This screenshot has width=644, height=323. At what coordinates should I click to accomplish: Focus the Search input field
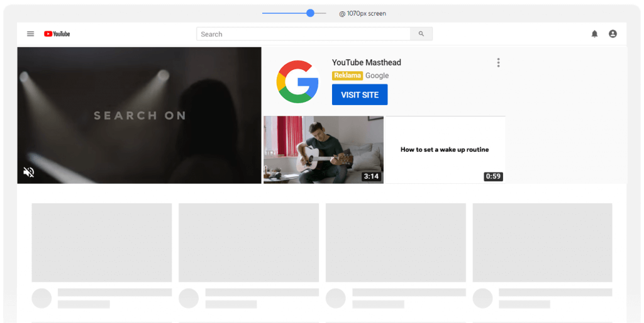pyautogui.click(x=303, y=34)
